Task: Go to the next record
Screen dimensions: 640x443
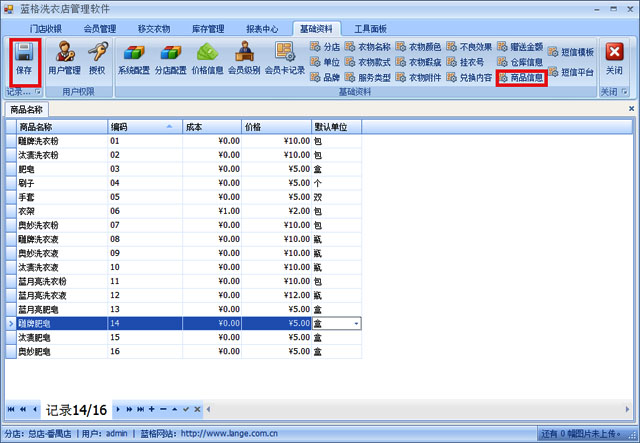Action: pyautogui.click(x=118, y=409)
